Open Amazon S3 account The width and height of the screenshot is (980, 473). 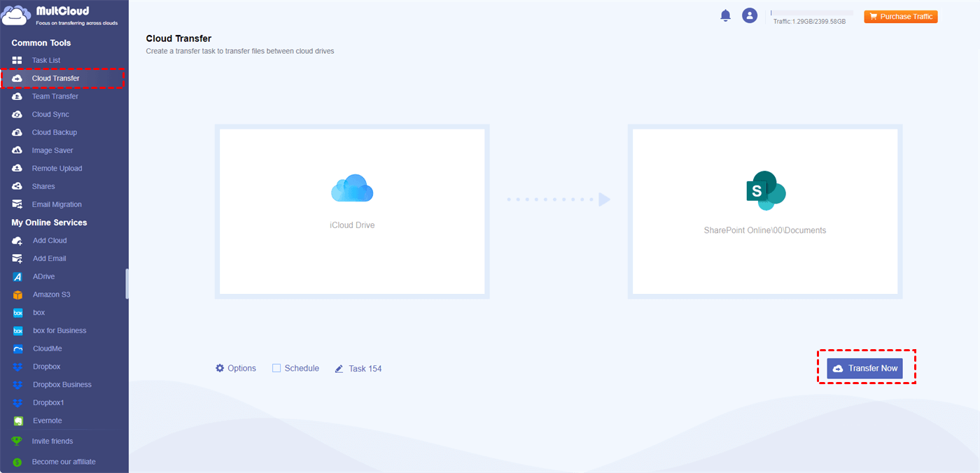[52, 295]
